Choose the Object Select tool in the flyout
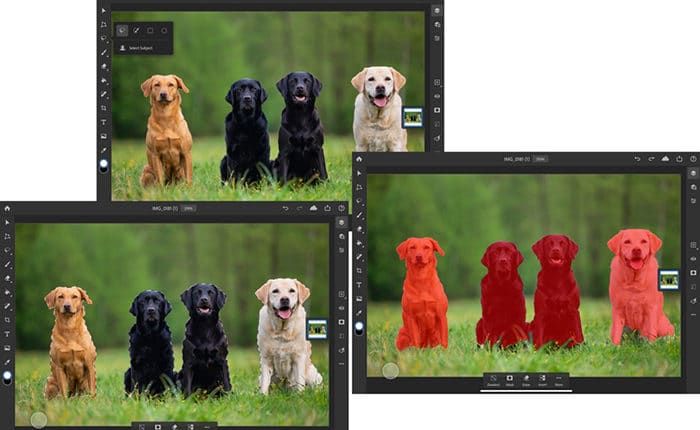 122,31
